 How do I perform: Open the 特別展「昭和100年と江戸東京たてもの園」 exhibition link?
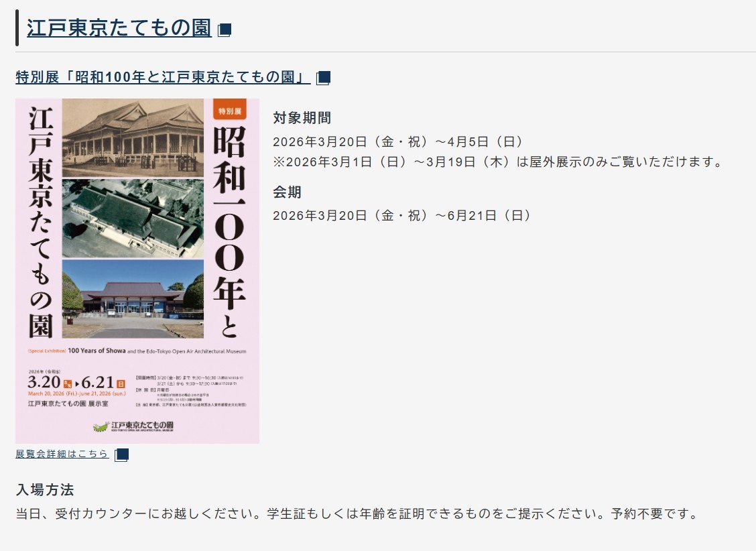161,77
